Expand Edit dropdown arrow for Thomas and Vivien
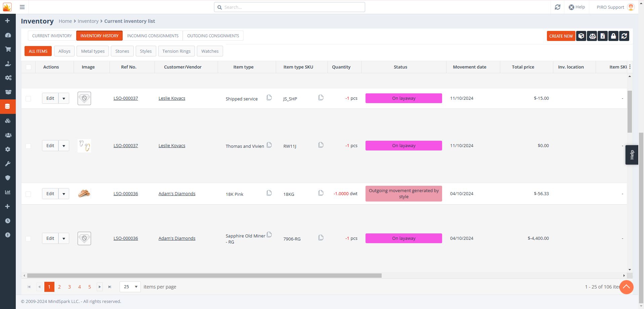Screen dimensions: 644x309 coord(64,146)
